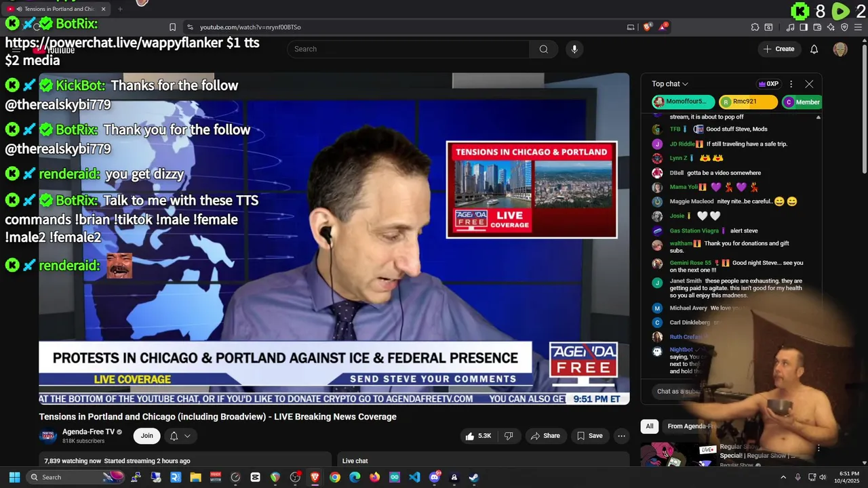Open Microsoft Edge from the taskbar

(x=355, y=477)
